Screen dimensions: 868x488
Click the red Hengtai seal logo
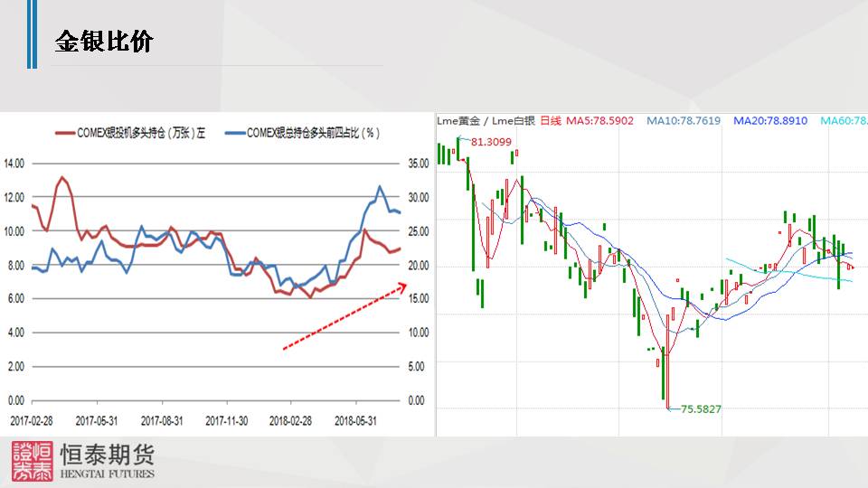point(33,461)
